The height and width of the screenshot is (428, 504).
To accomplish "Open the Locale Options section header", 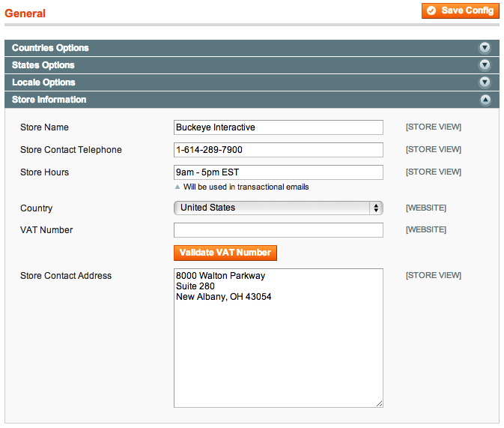I will coord(252,82).
